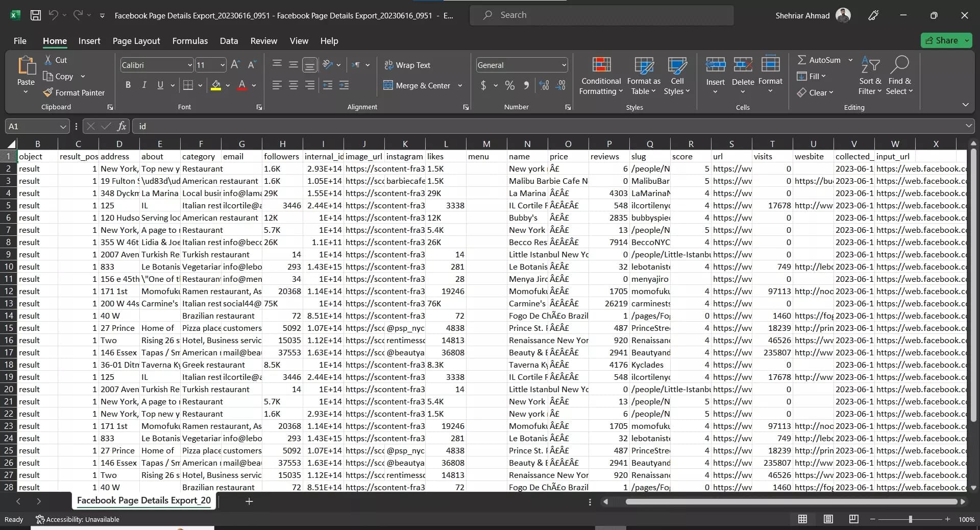Switch to Page Layout view icon
The width and height of the screenshot is (980, 530).
pos(828,519)
